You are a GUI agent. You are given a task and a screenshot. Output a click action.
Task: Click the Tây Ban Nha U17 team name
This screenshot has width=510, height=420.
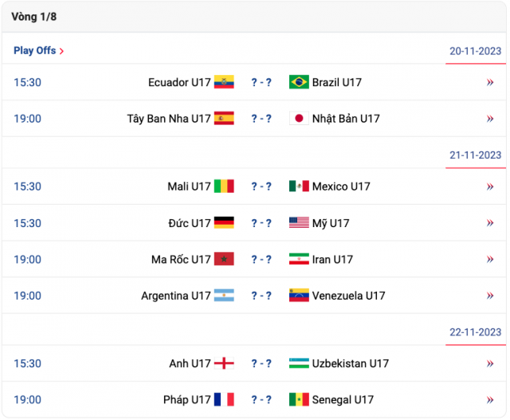tap(169, 119)
